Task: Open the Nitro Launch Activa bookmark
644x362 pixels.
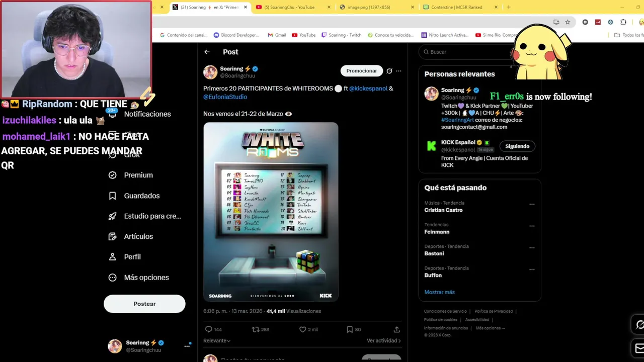Action: click(444, 35)
